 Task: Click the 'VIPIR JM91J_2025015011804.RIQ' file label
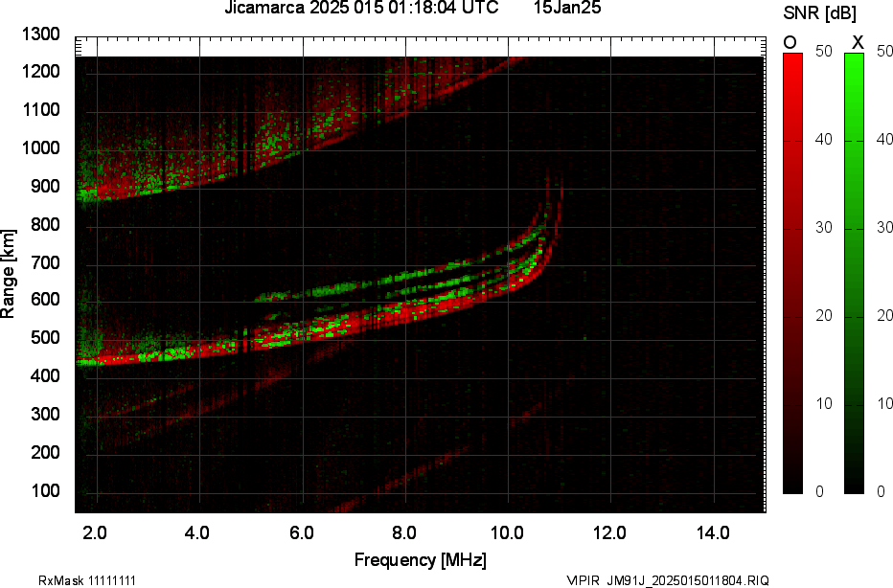(668, 580)
